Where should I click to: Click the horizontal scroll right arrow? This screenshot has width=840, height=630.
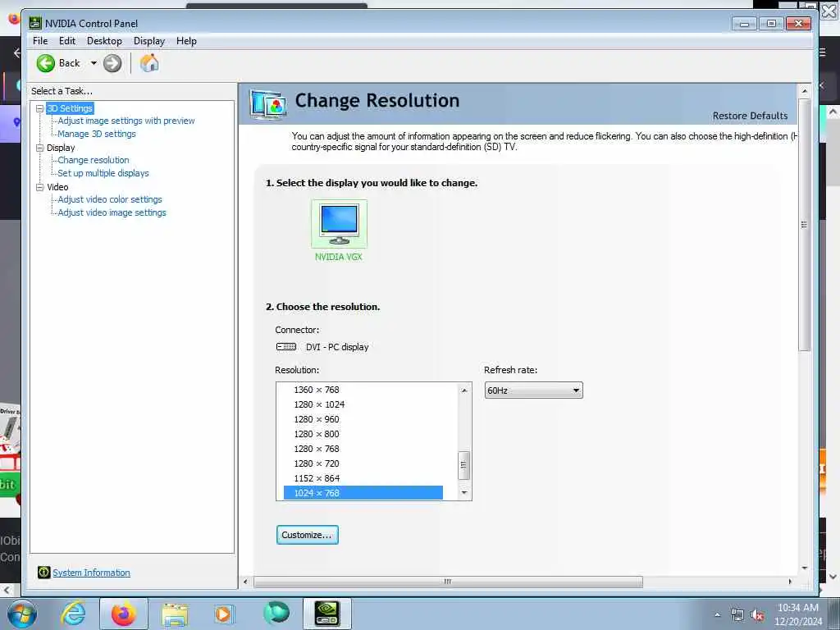790,582
